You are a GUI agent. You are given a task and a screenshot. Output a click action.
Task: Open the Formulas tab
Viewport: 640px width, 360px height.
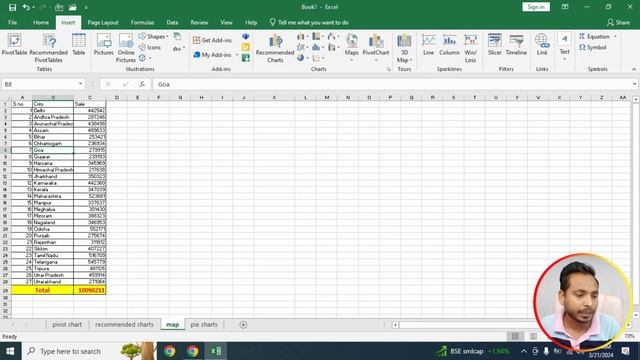(x=142, y=22)
